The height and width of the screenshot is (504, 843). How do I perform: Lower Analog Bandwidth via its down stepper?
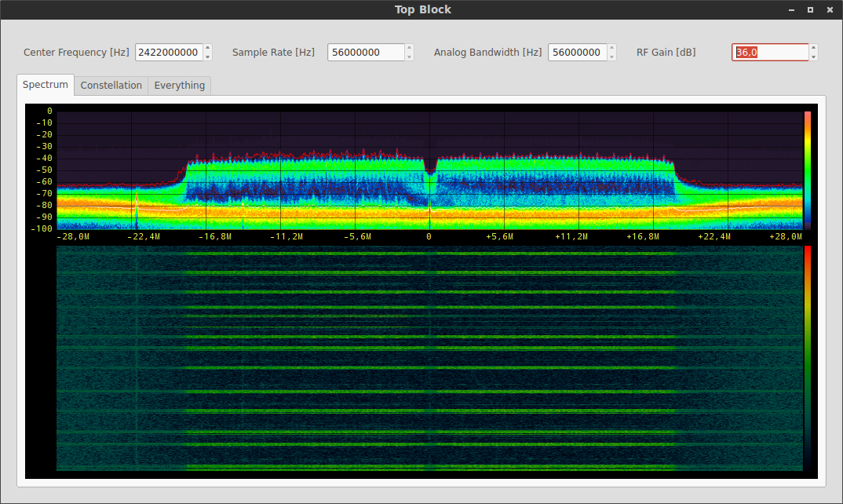[x=611, y=56]
